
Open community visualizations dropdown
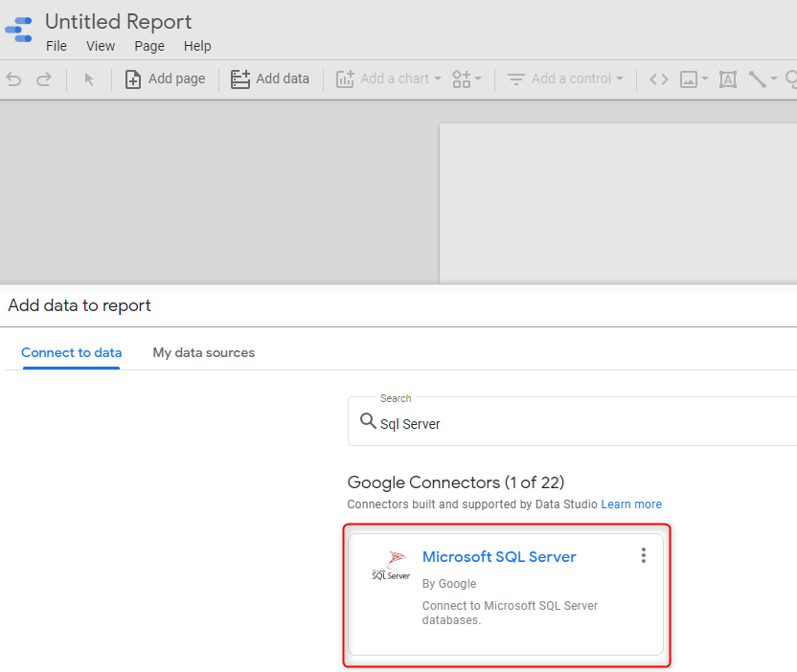pyautogui.click(x=467, y=79)
